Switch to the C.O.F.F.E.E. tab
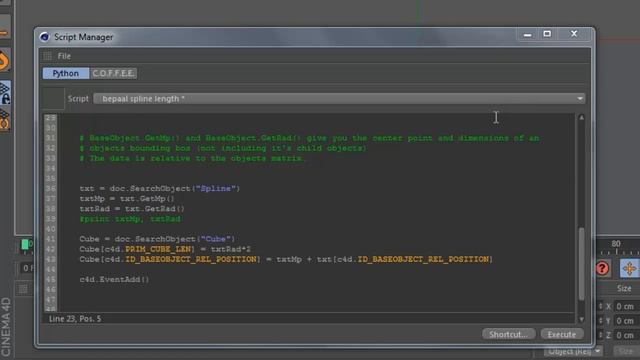 click(113, 73)
